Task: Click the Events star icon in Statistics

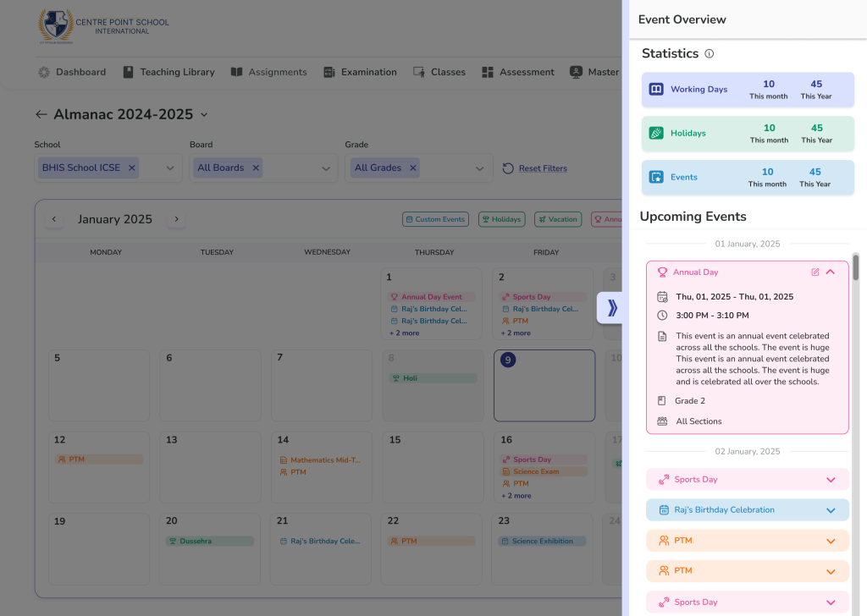Action: point(656,178)
